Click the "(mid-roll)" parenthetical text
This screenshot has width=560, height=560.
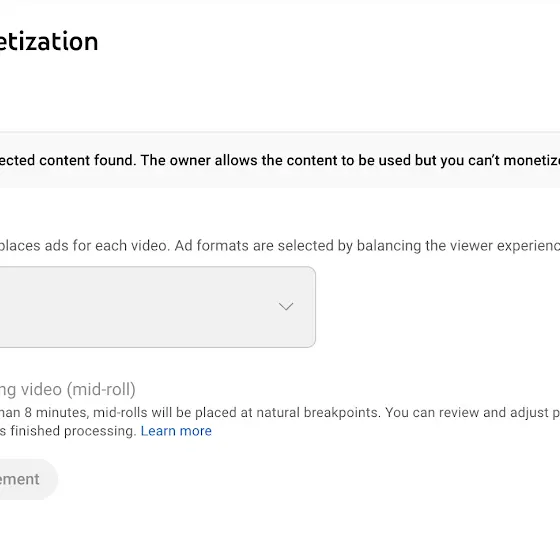(101, 390)
